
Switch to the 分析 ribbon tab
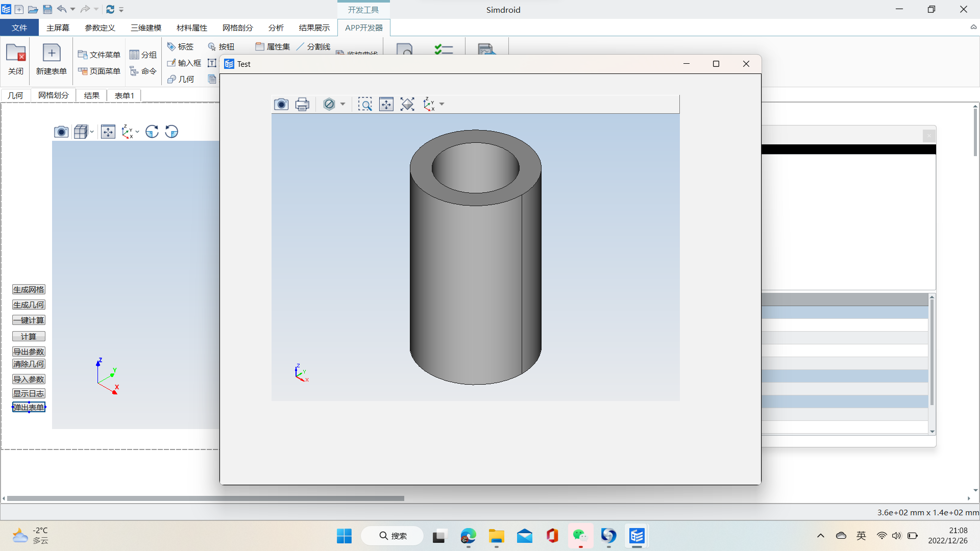[x=276, y=28]
